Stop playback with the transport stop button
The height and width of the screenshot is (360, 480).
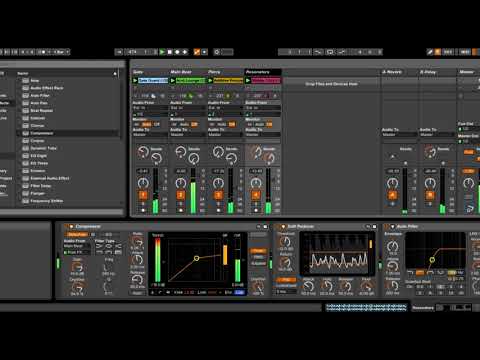tap(170, 52)
